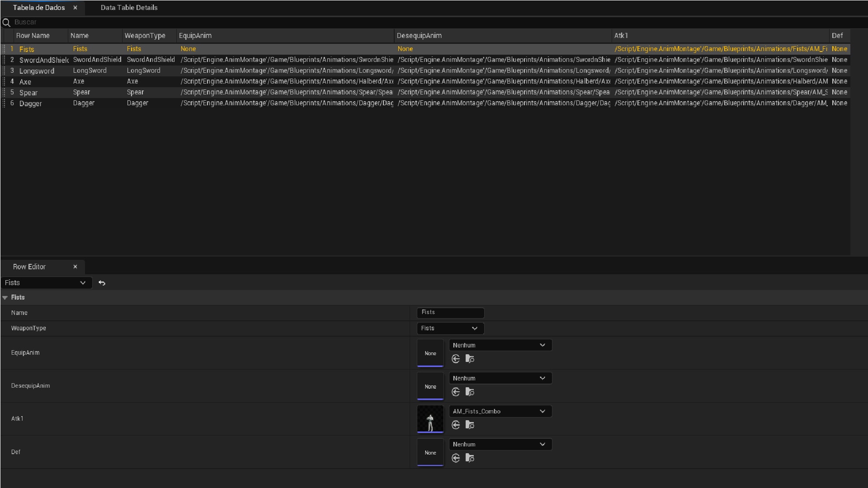Open the AM_Fists_Combo asset dropdown

click(500, 411)
